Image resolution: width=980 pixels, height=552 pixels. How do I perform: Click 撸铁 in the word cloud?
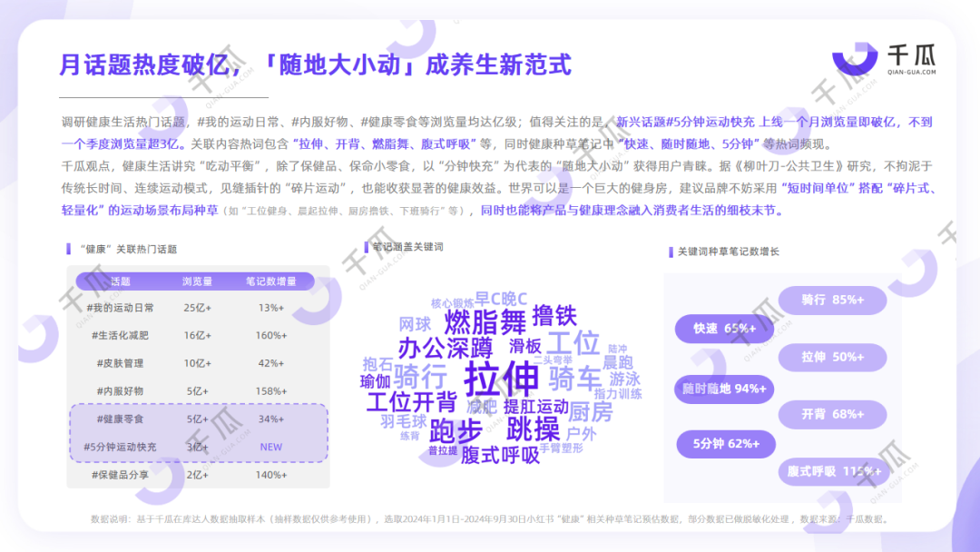tap(554, 315)
